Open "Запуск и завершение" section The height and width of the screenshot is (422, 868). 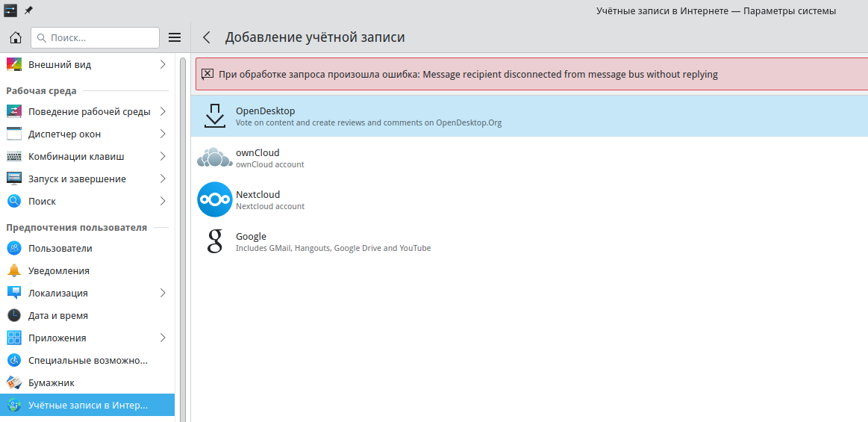pos(87,179)
